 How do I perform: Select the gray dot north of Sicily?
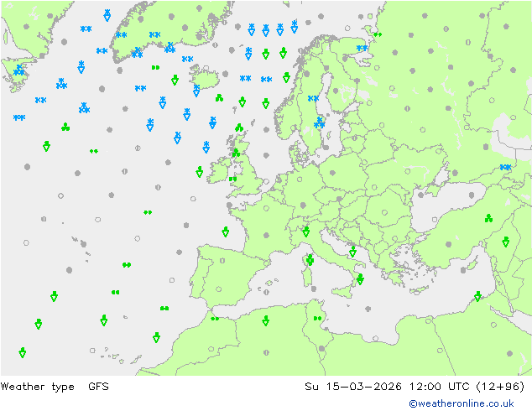click(314, 289)
